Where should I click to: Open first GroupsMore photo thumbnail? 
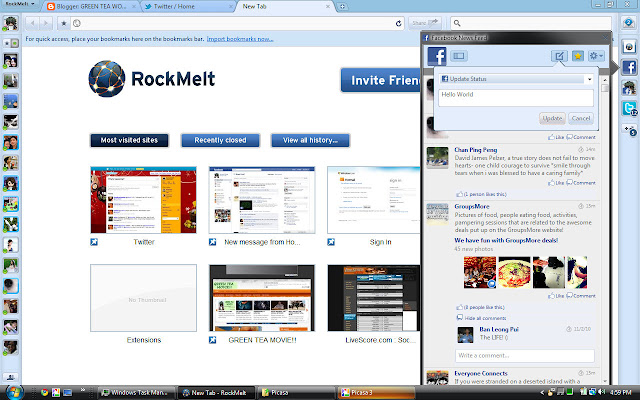click(x=480, y=272)
